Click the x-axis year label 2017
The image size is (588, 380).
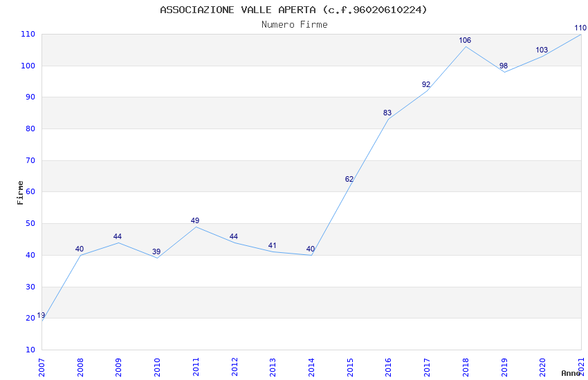pyautogui.click(x=427, y=367)
